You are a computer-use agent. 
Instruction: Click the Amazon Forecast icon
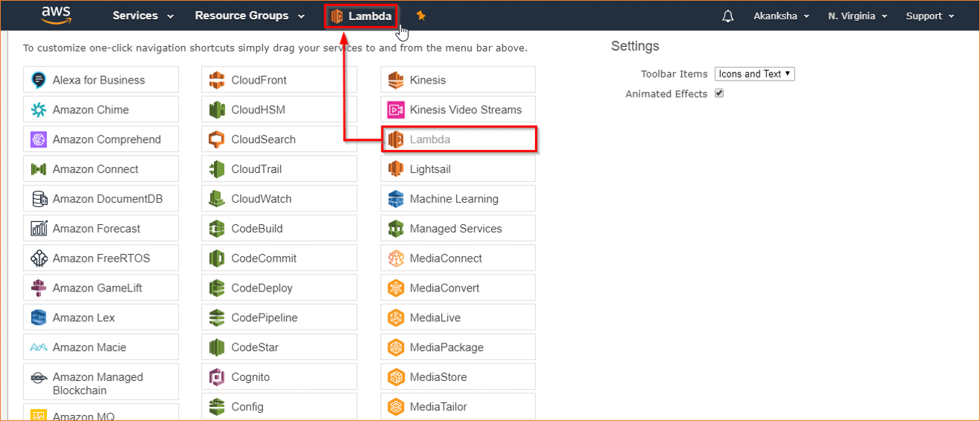pyautogui.click(x=39, y=229)
